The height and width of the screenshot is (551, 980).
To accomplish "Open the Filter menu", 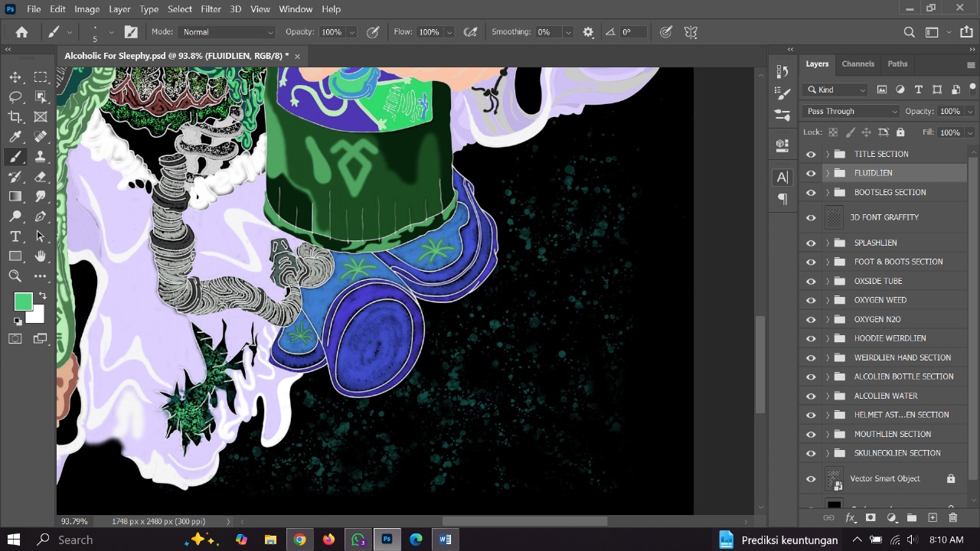I will (x=210, y=8).
